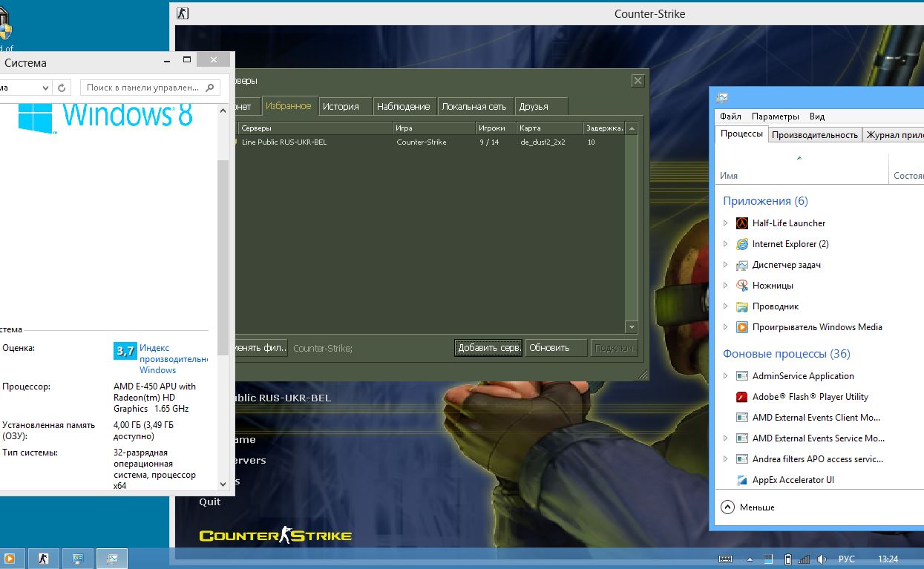This screenshot has height=569, width=924.
Task: Click the Проигрыватель Windows Media icon
Action: [742, 327]
